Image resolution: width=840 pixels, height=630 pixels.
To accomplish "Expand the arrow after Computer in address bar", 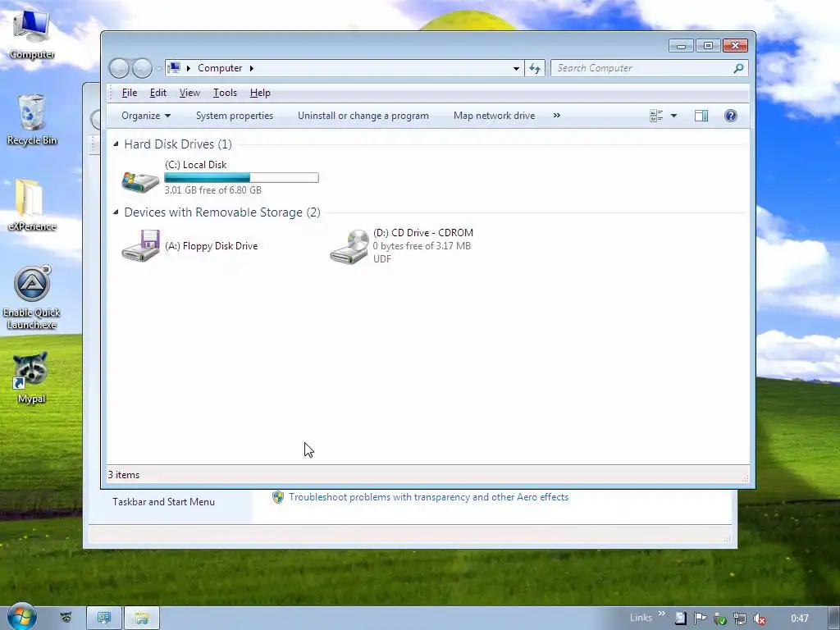I will (x=251, y=68).
